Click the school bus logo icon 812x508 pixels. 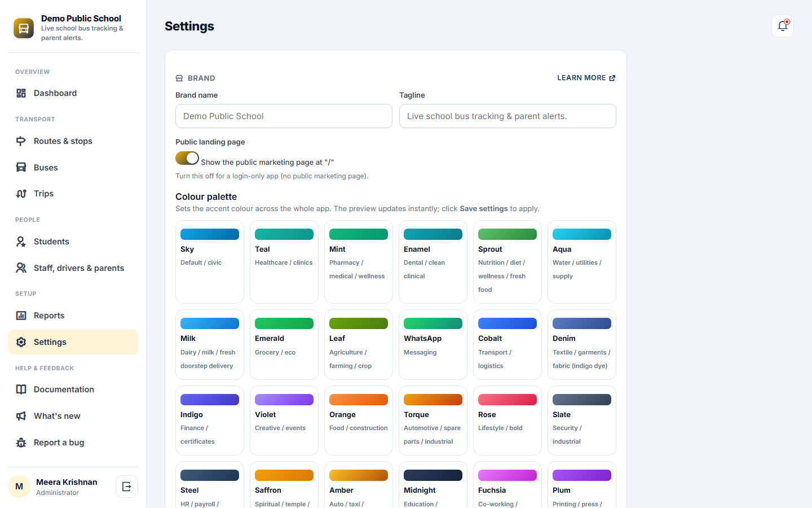pos(24,28)
